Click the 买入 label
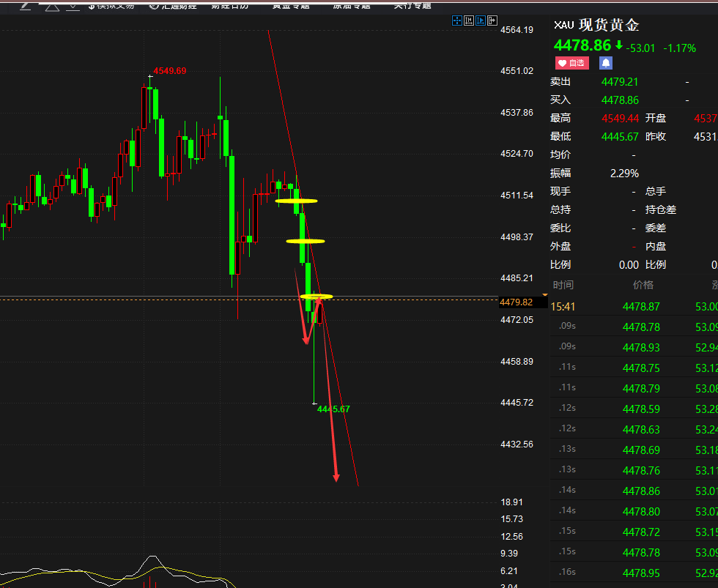 560,100
